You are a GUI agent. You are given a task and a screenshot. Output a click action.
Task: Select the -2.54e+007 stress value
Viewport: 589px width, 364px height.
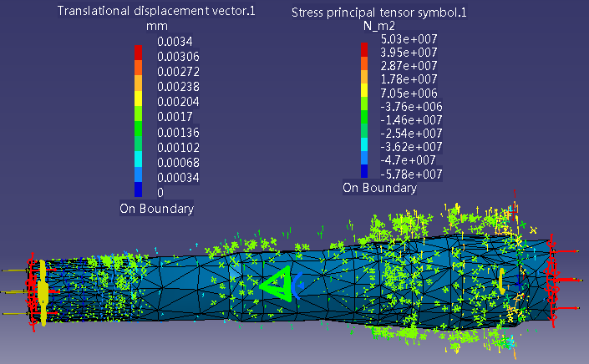click(411, 134)
